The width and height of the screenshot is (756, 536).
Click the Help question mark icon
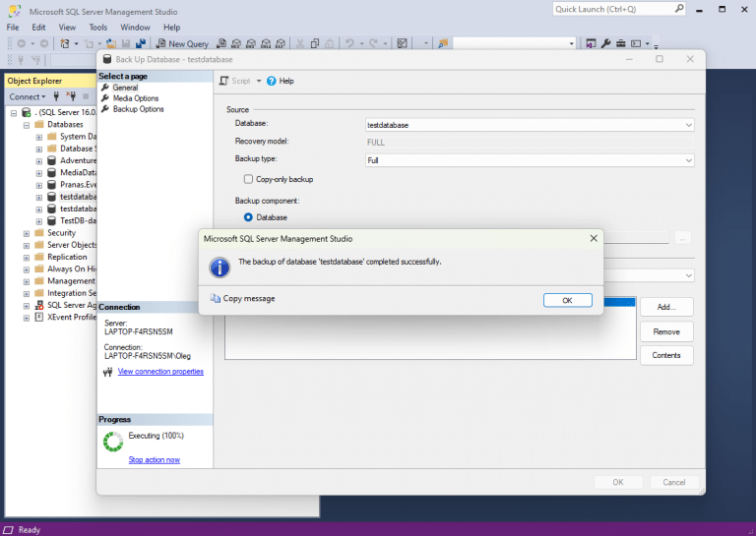[272, 81]
